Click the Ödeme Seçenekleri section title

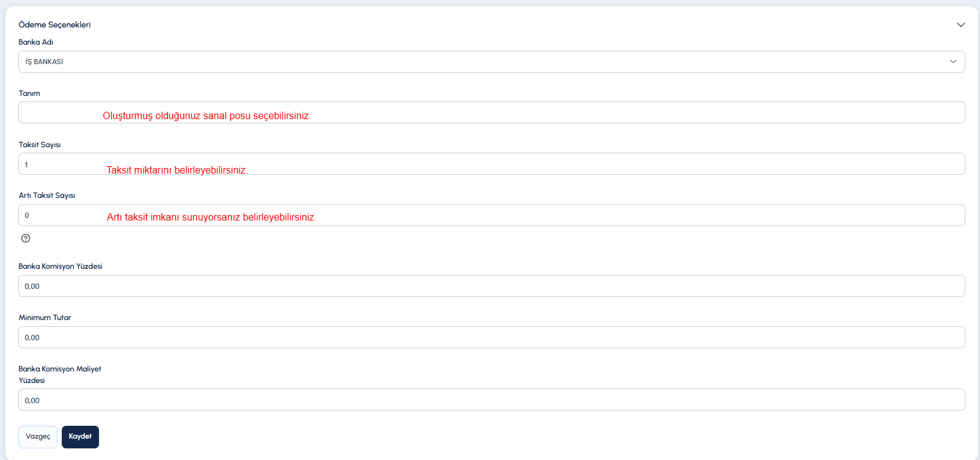tap(54, 25)
